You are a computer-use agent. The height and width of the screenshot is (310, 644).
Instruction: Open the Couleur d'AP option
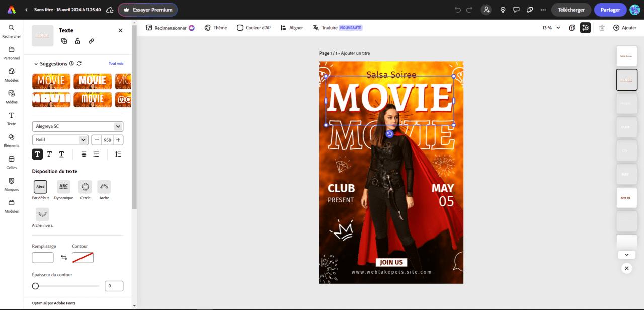254,28
